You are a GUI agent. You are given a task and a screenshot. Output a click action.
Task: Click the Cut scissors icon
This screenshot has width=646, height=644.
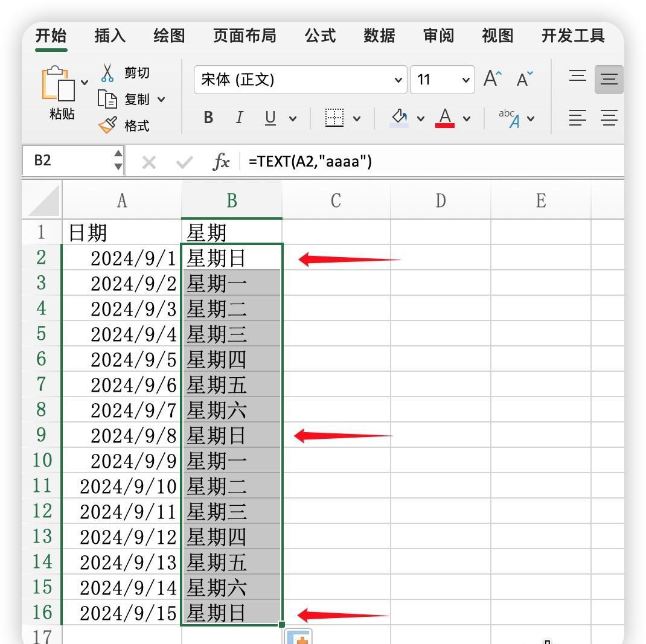pos(107,73)
